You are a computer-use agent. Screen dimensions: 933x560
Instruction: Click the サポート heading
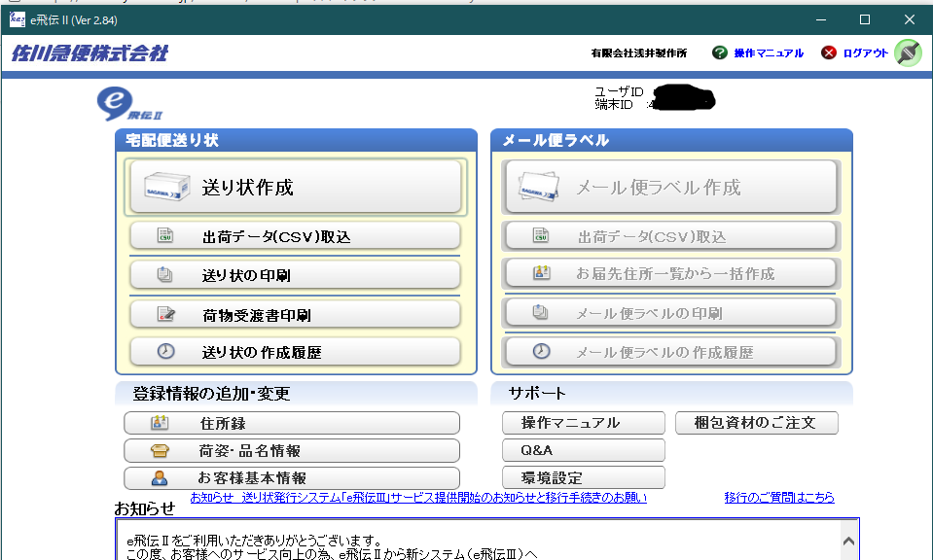click(537, 393)
